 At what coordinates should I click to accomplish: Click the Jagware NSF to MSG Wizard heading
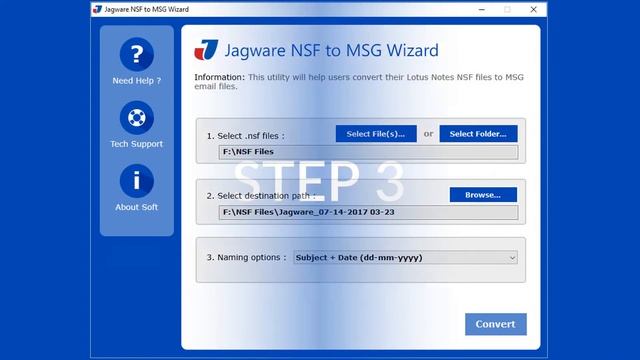point(331,50)
